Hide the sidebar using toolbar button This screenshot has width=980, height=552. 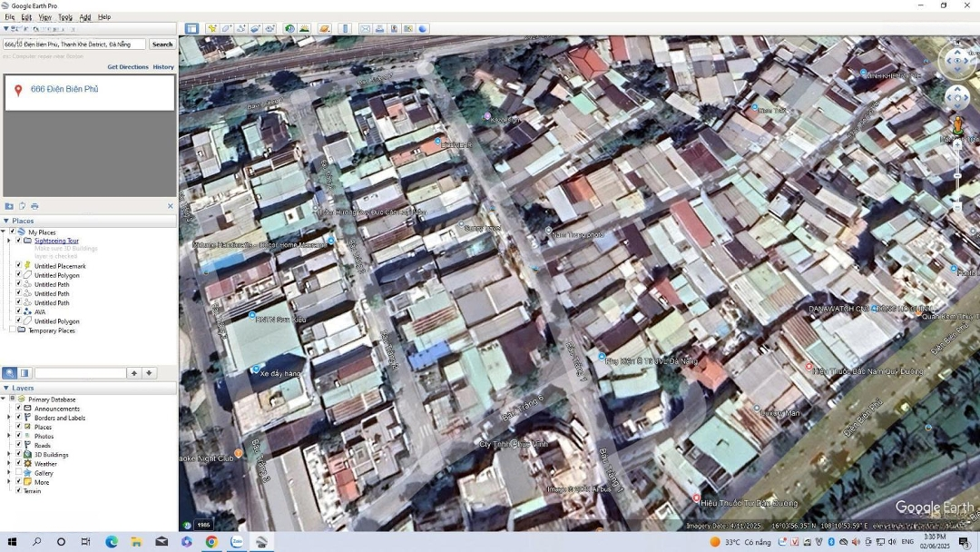coord(191,29)
